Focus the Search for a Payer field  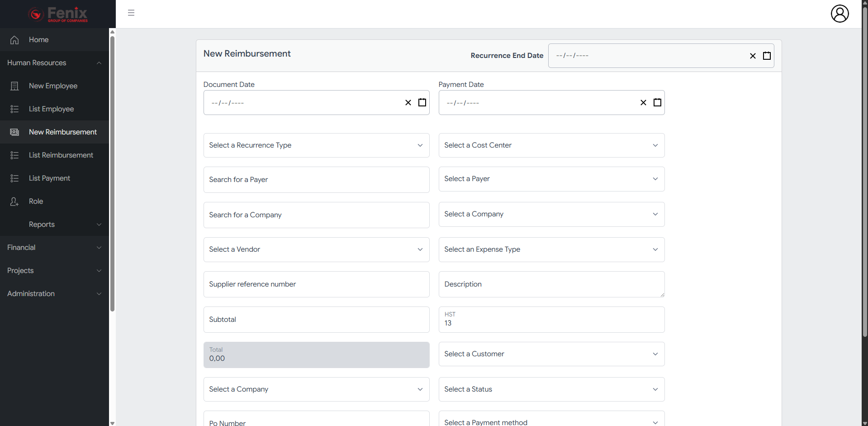316,180
